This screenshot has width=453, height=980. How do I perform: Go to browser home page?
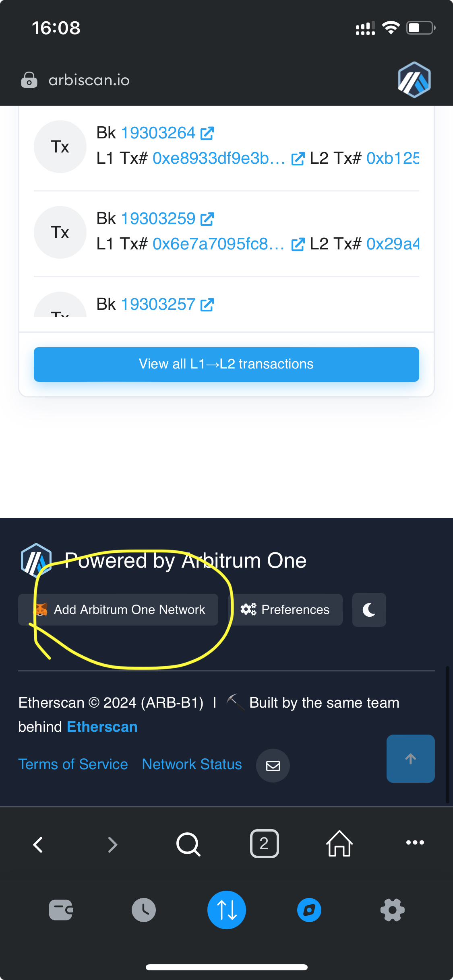[x=339, y=844]
